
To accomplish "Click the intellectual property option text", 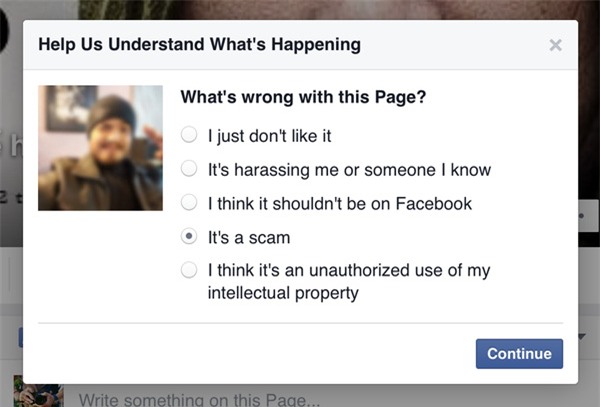I will tap(348, 282).
